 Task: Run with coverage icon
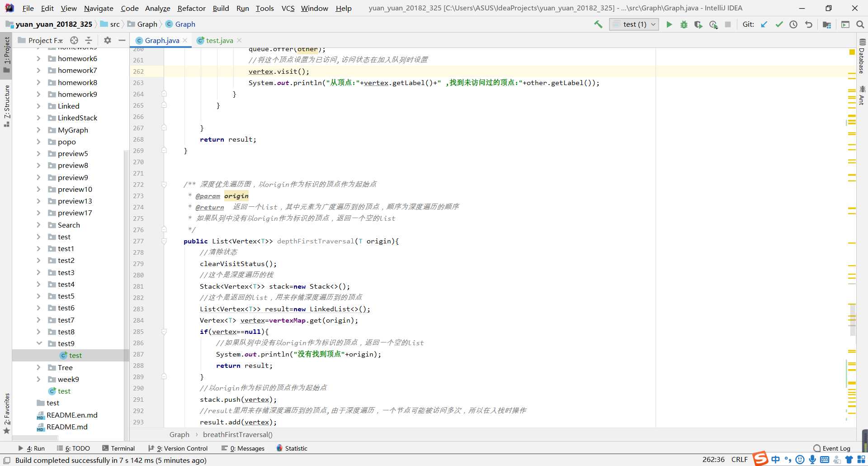[x=698, y=24]
